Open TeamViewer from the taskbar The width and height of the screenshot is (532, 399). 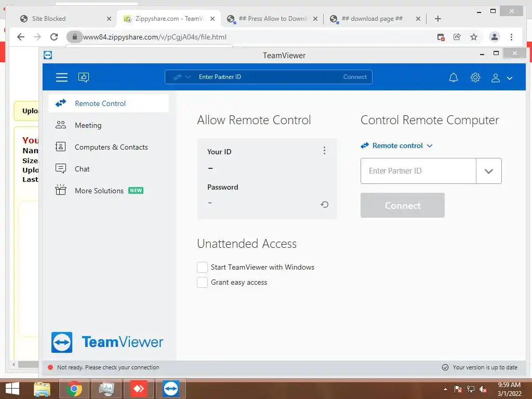coord(170,389)
